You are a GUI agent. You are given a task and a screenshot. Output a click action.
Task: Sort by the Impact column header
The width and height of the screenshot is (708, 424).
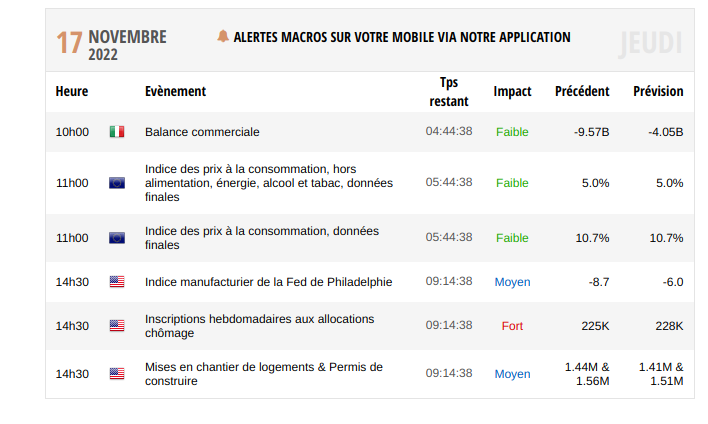512,91
